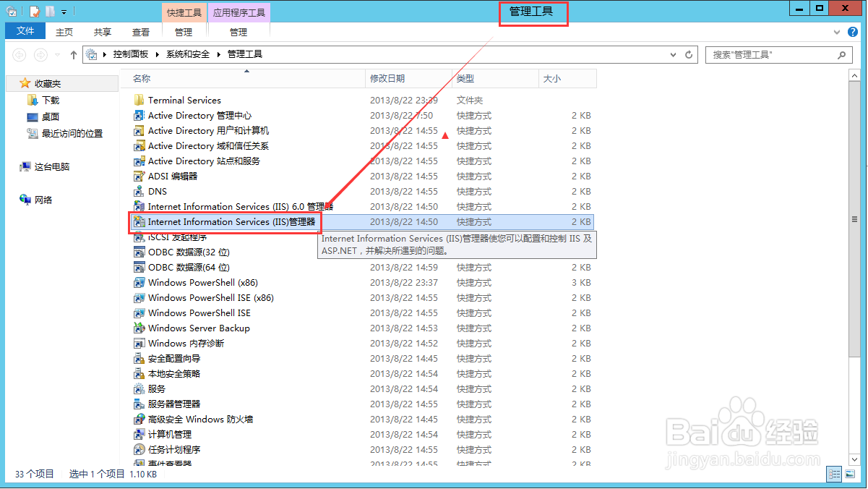Open the address bar history dropdown

tap(674, 54)
